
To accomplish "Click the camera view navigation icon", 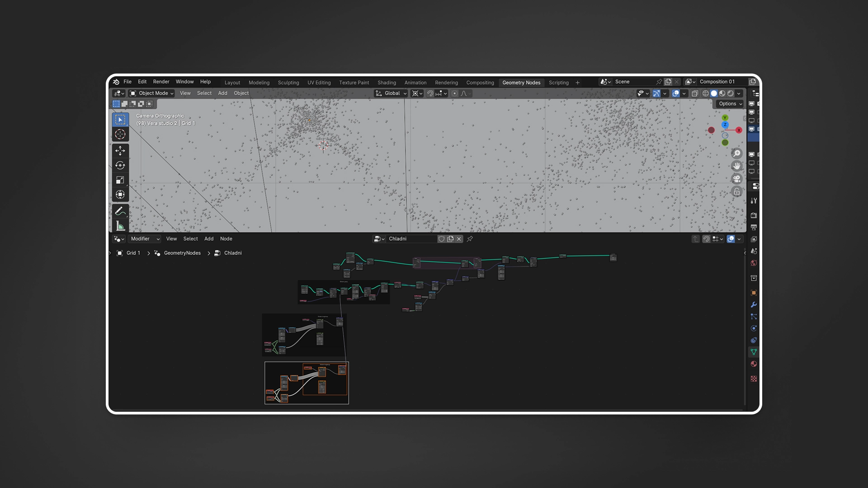I will coord(737,178).
